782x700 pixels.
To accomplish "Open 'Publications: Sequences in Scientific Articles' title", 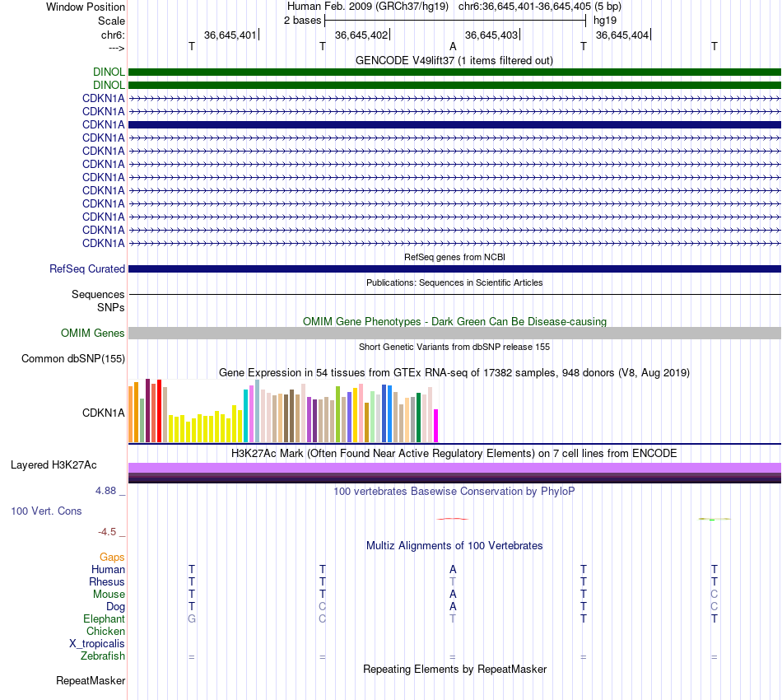I will coord(454,282).
